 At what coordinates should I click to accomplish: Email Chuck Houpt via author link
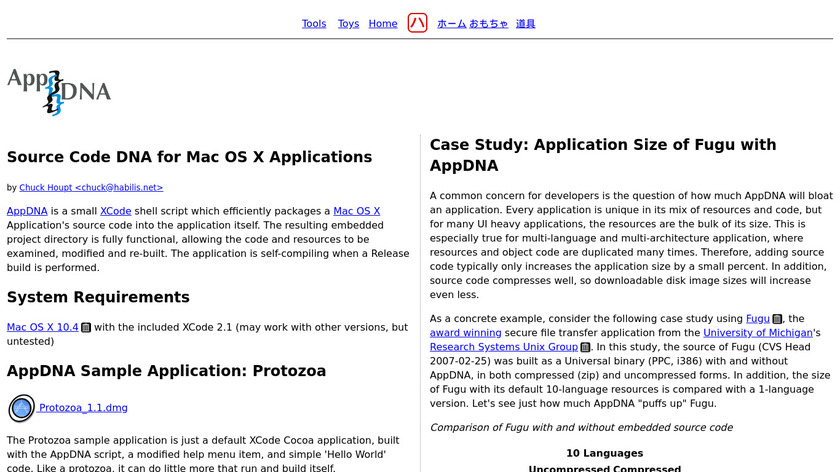click(x=91, y=188)
